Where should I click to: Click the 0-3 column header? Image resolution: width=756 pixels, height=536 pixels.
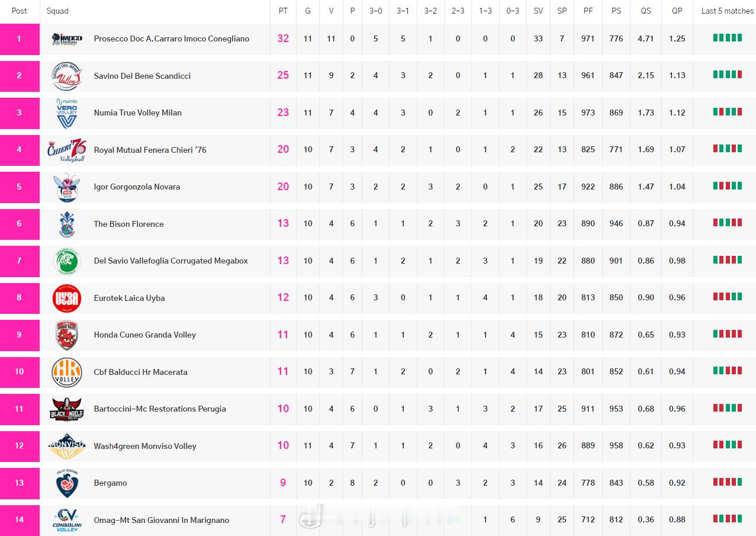click(x=513, y=11)
